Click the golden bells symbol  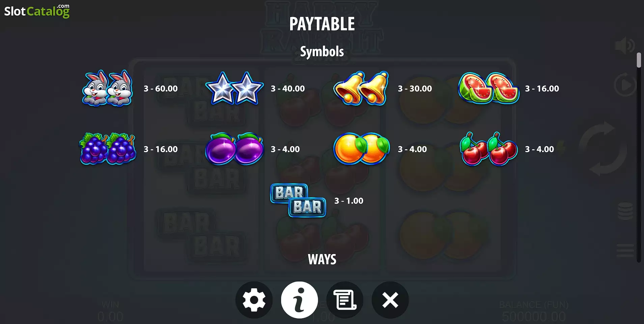tap(361, 88)
